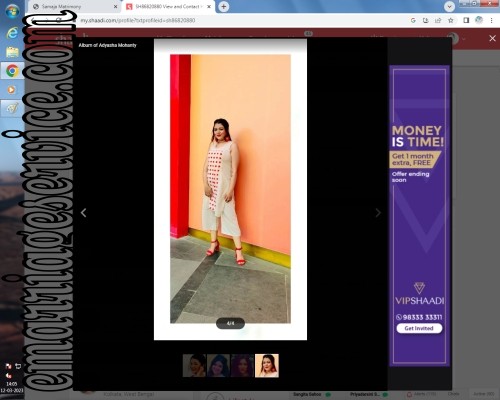Viewport: 500px width, 400px height.
Task: Click the Windows Start orb
Action: [x=12, y=12]
